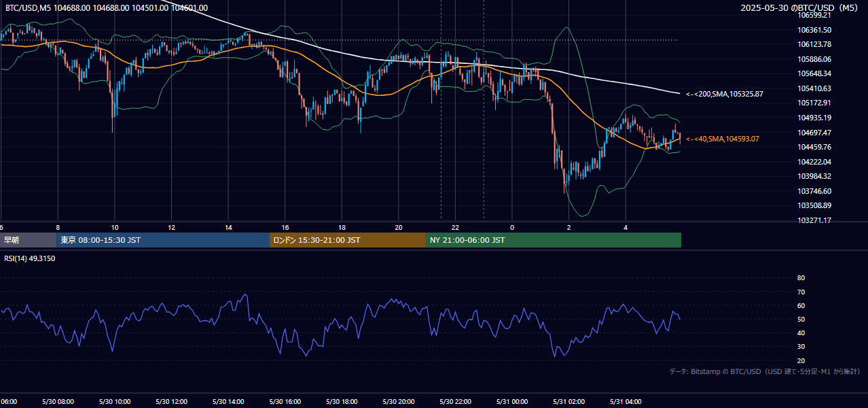The height and width of the screenshot is (408, 868).
Task: Click RSI scale level 80
Action: (801, 278)
